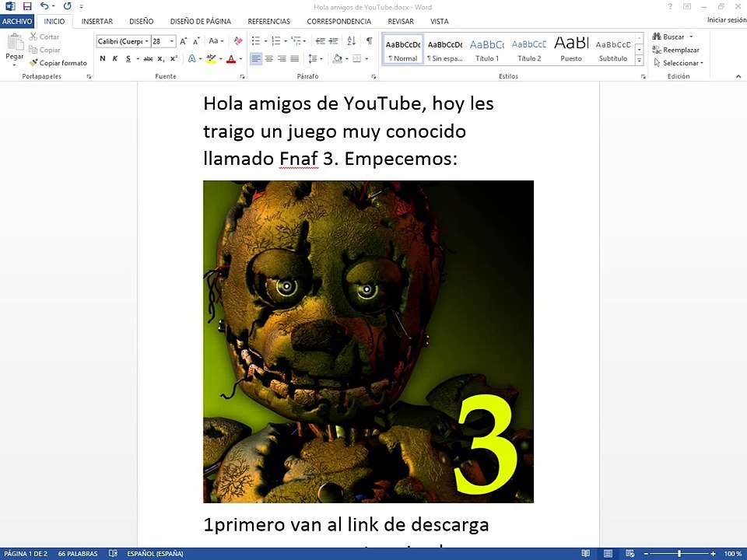Adjust the zoom slider handle
Image resolution: width=747 pixels, height=560 pixels.
[x=679, y=553]
